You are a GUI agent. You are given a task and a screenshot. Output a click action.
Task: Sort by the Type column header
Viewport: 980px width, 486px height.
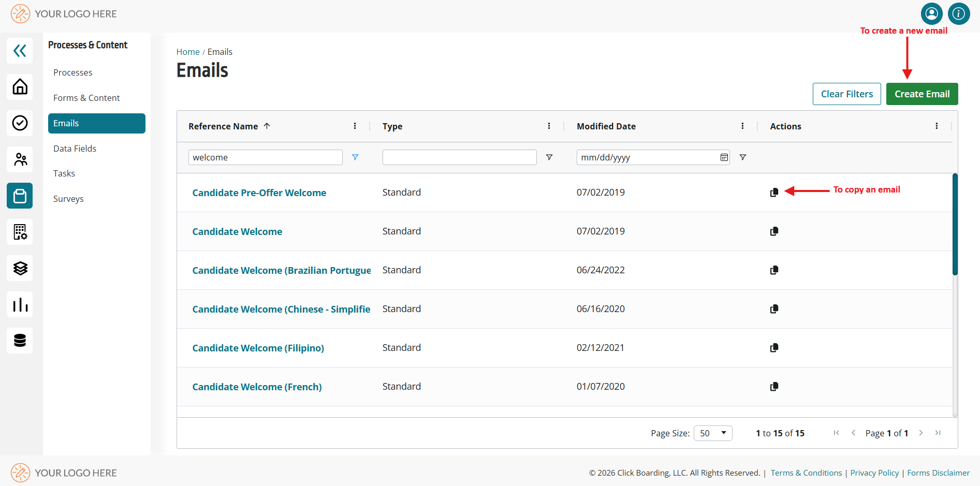[392, 126]
